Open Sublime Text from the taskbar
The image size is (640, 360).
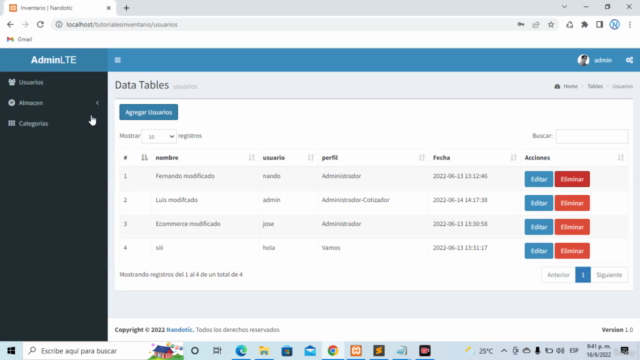tap(379, 351)
